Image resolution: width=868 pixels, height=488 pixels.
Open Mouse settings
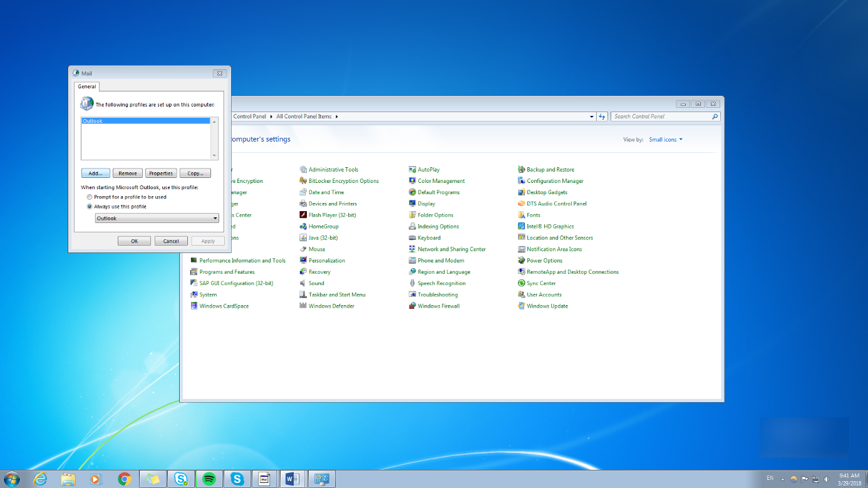pyautogui.click(x=312, y=249)
